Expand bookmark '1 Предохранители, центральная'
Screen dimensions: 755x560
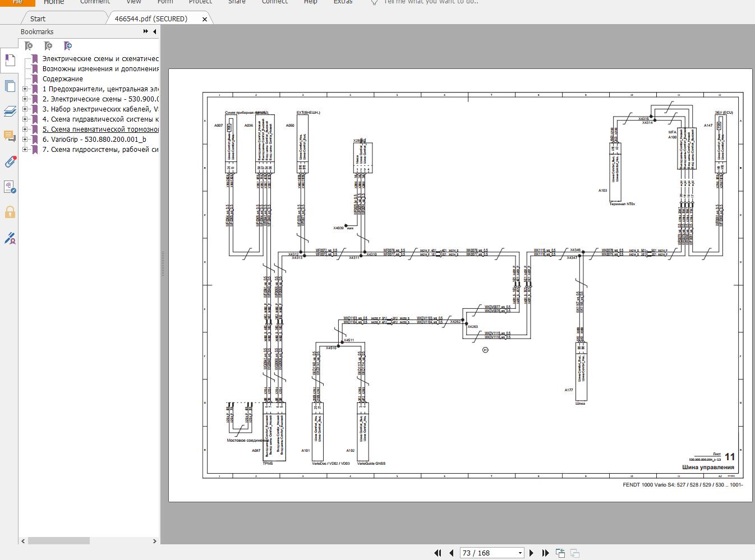coord(25,89)
